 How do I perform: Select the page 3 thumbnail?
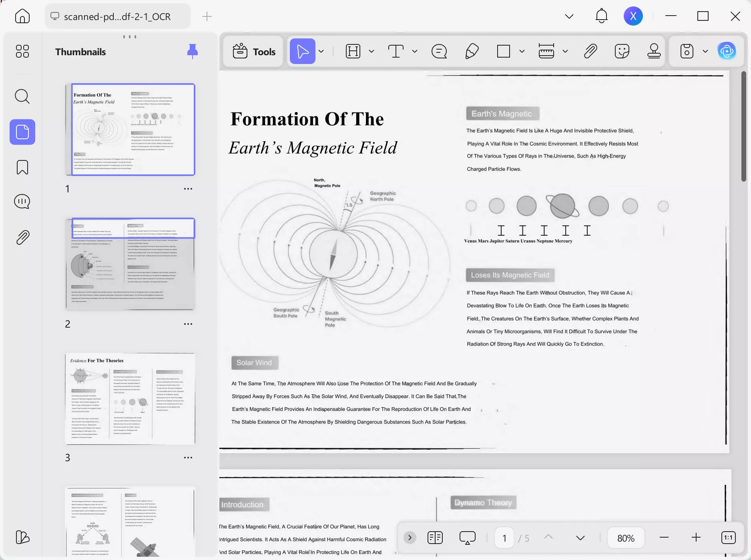pos(130,398)
